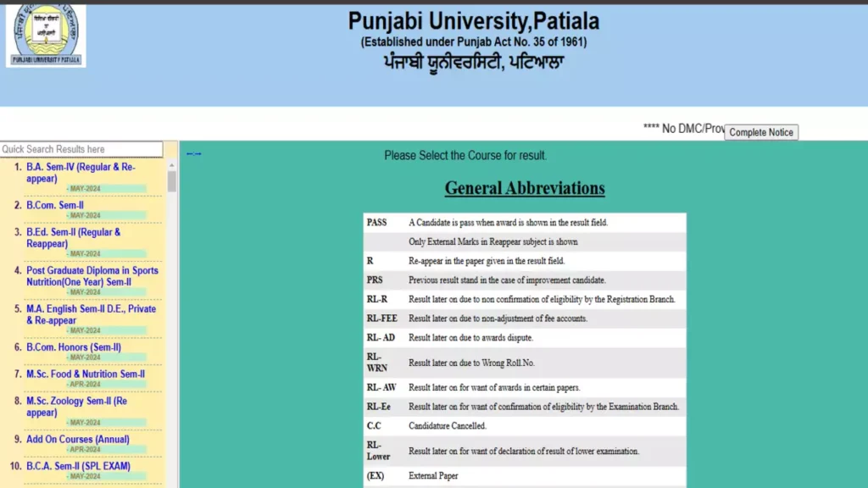Viewport: 868px width, 488px height.
Task: Click the Quick Search Results input field
Action: (81, 148)
